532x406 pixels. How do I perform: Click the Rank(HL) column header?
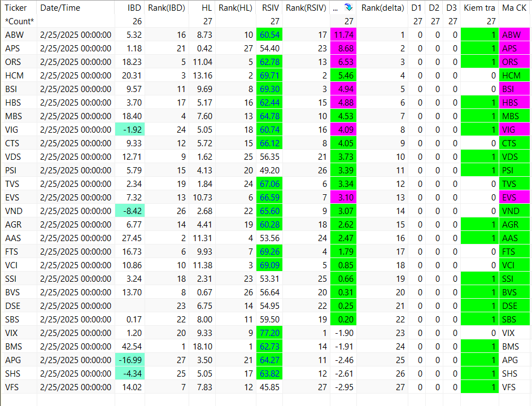235,8
